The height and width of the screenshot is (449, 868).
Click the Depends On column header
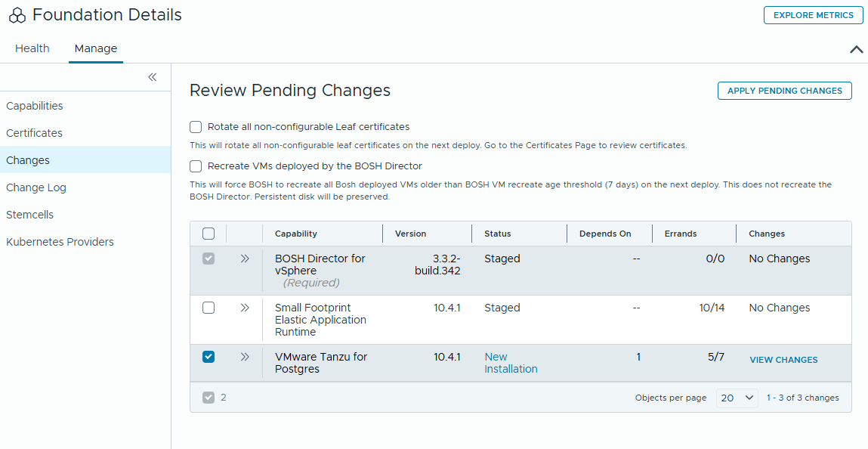[x=605, y=234]
